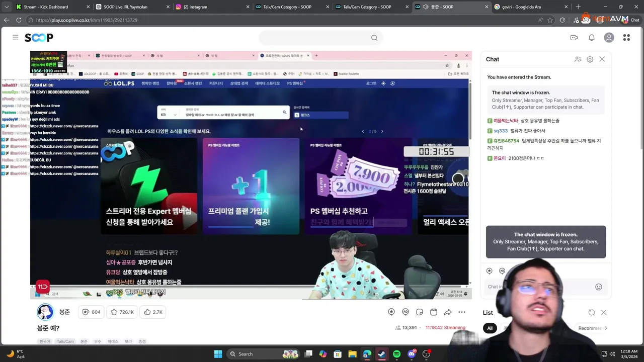Select the All filter in List
Screen dimensions: 644x362
coord(490,328)
